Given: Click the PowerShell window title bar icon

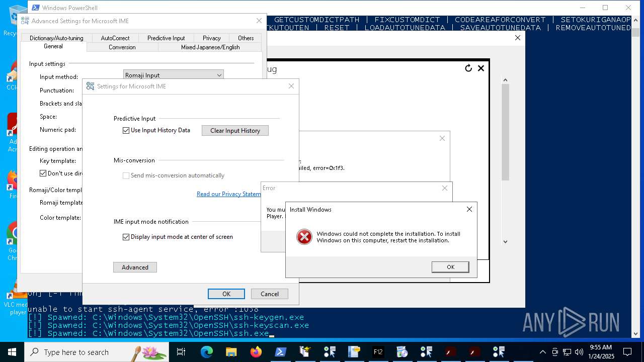Looking at the screenshot, I should coord(35,8).
